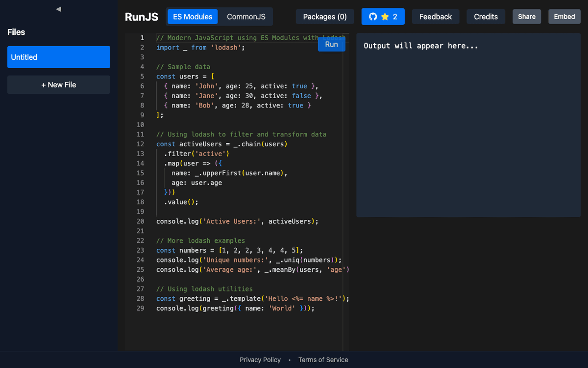Open the Packages (0) panel
This screenshot has height=368, width=588.
325,17
